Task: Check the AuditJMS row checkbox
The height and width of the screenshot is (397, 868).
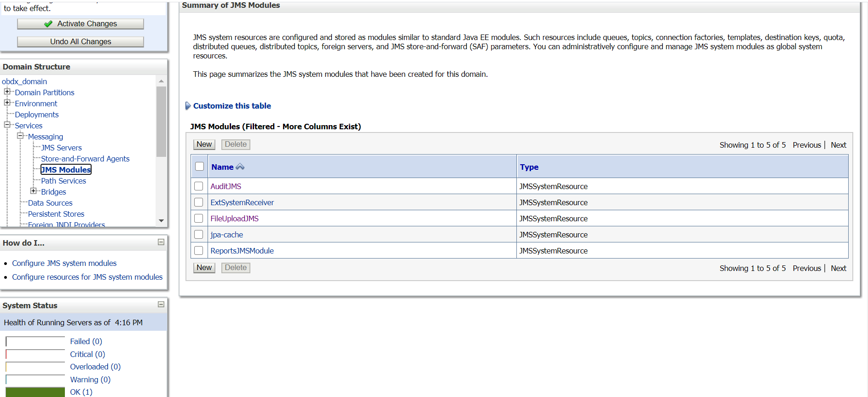Action: click(199, 186)
